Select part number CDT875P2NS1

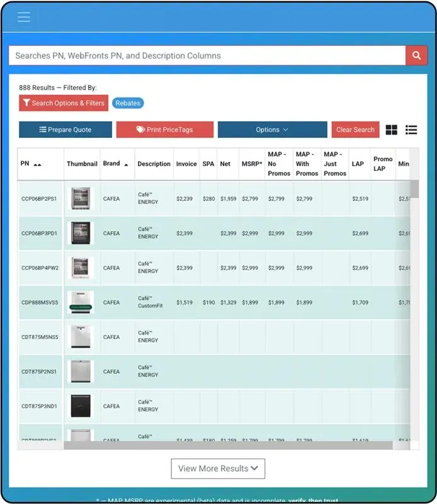point(39,372)
